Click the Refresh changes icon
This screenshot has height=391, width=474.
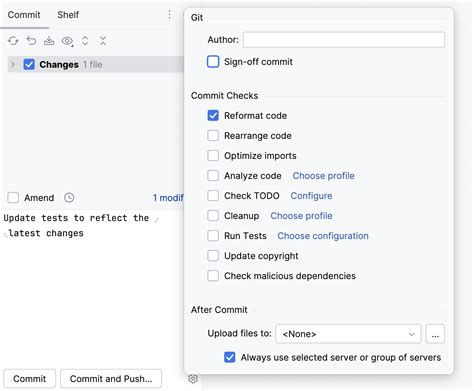click(x=13, y=41)
